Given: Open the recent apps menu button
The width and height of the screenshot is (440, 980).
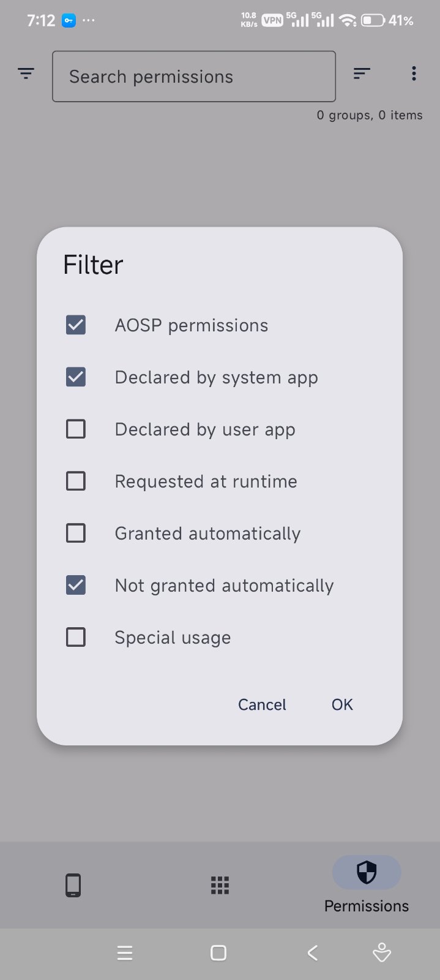Looking at the screenshot, I should point(125,953).
